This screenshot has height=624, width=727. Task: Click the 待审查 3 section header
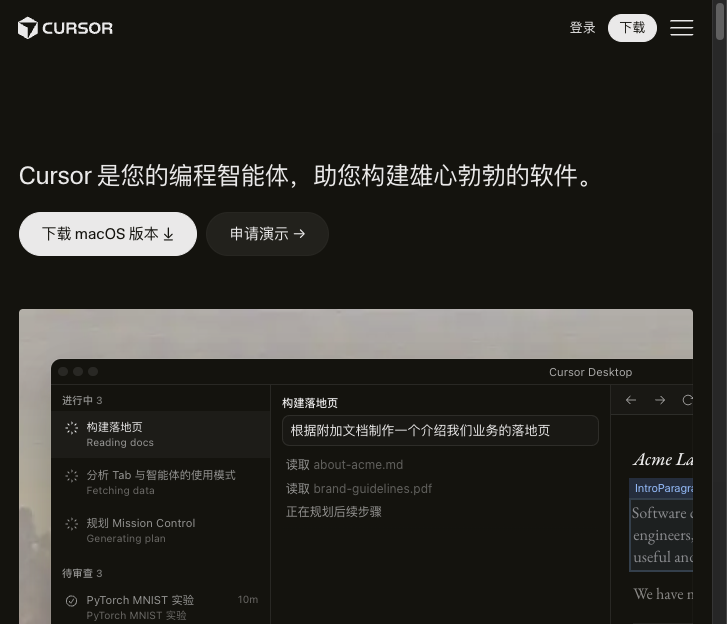tap(82, 573)
